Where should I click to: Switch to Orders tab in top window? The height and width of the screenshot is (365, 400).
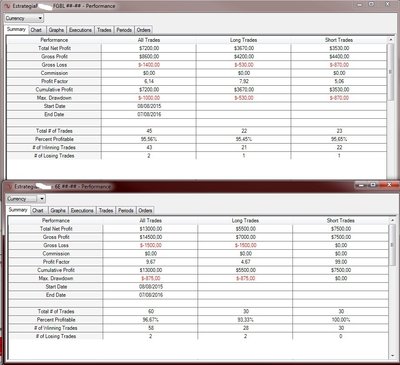click(x=144, y=30)
